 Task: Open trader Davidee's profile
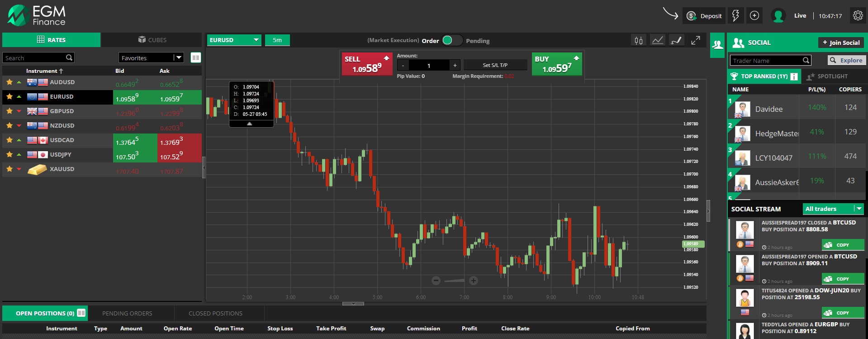(769, 109)
